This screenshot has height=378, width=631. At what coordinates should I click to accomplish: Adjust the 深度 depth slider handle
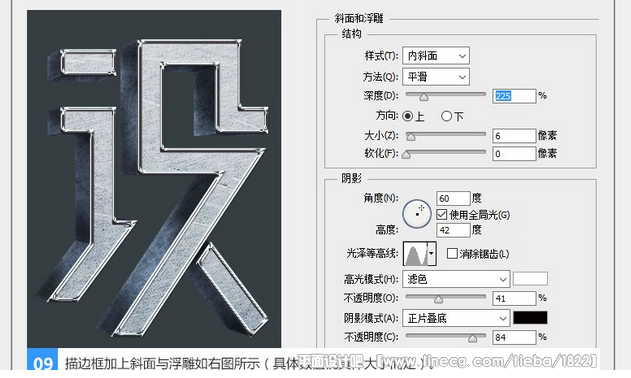[x=423, y=97]
